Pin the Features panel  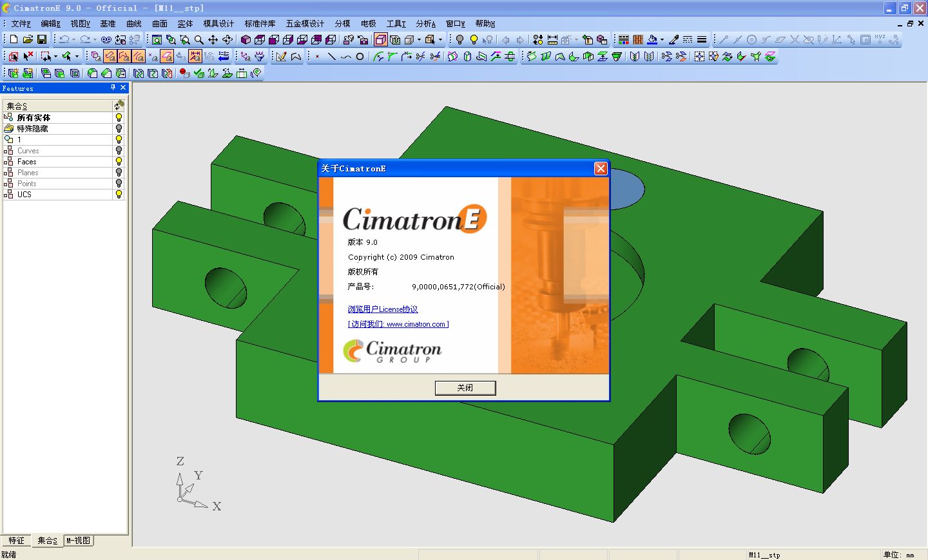click(113, 88)
